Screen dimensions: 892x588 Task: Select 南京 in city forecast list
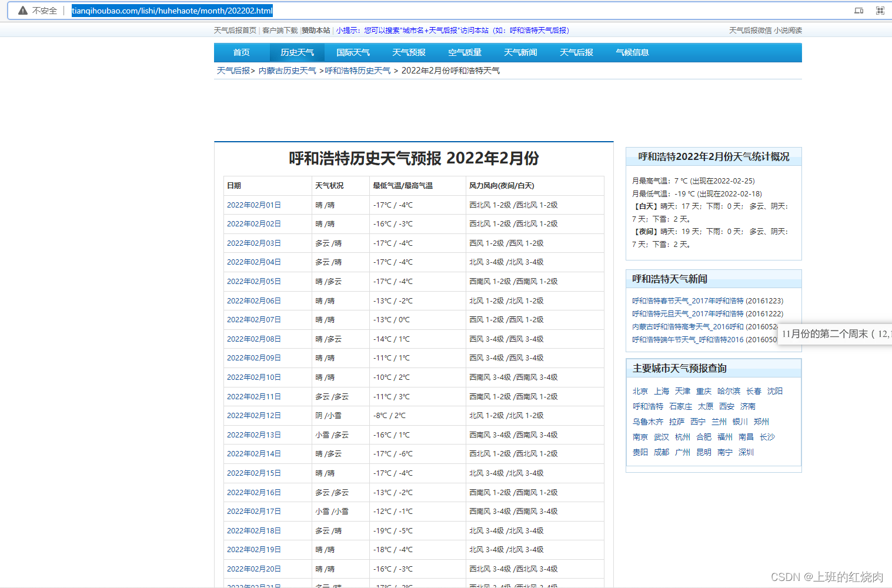(640, 437)
